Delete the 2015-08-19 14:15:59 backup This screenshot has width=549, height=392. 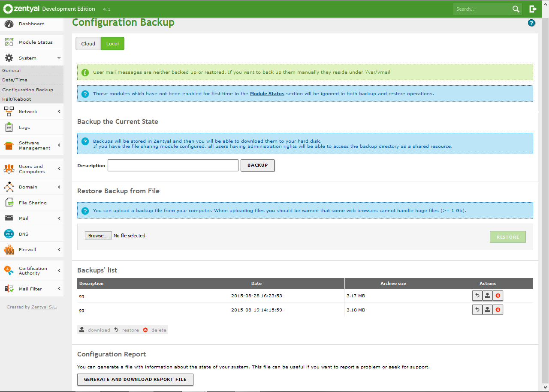pyautogui.click(x=498, y=310)
